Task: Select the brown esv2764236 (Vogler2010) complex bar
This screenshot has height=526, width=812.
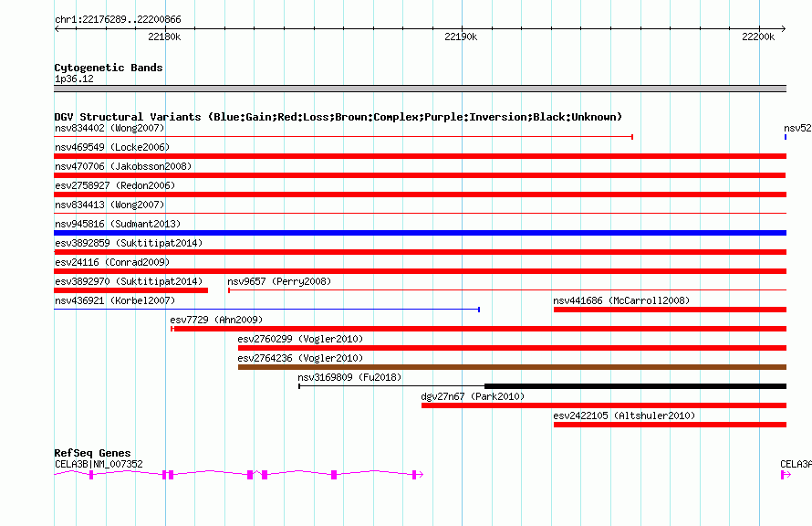Action: (x=512, y=367)
